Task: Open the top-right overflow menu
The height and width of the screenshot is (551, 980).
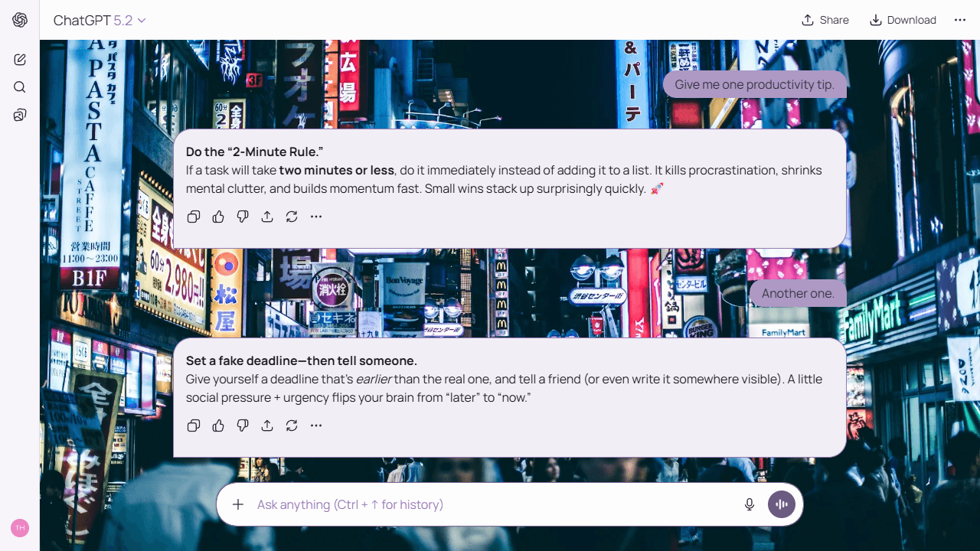Action: [x=959, y=20]
